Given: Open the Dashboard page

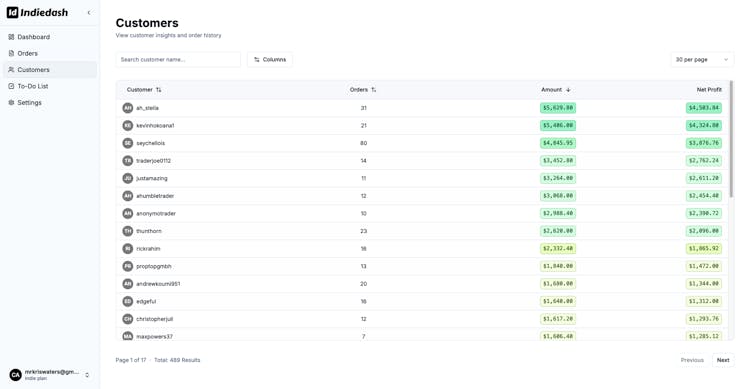Looking at the screenshot, I should 50,37.
